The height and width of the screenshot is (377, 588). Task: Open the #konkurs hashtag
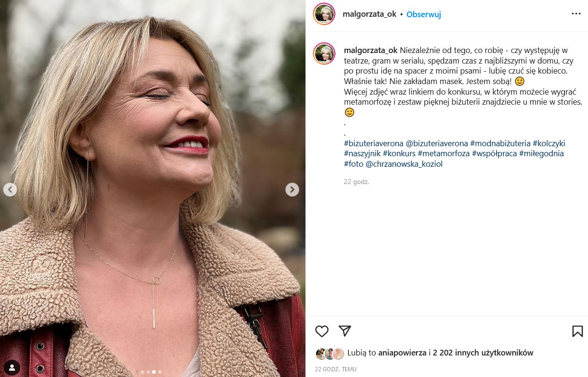pos(399,153)
